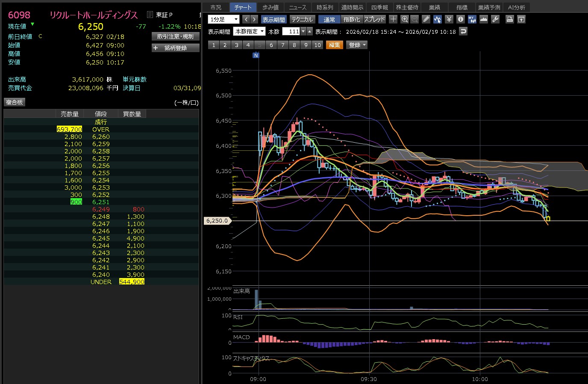Viewport: 588px width, 384px height.
Task: Click the 銘柄登録 button
Action: 176,48
